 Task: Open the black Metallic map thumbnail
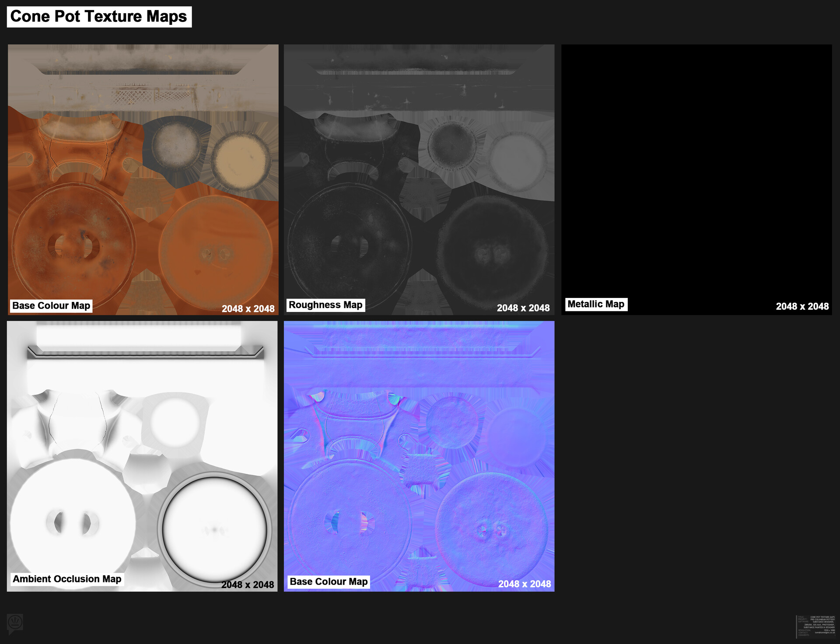point(696,179)
